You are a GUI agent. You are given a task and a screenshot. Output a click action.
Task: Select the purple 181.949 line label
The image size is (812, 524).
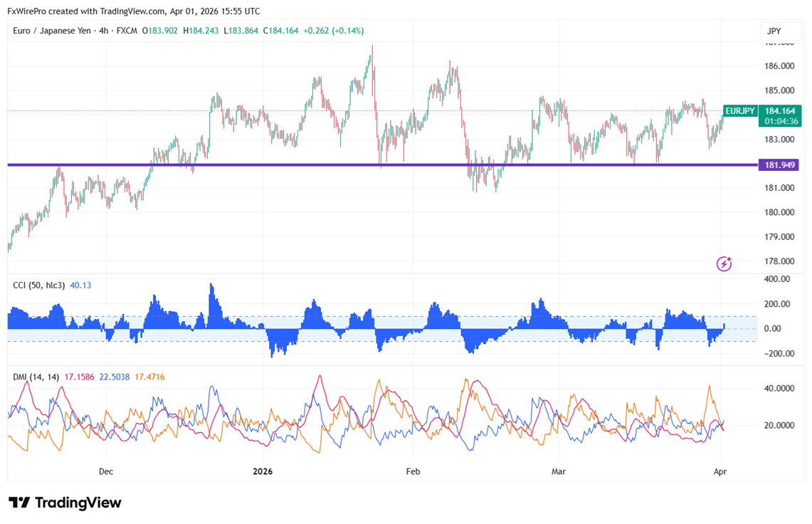[x=779, y=165]
